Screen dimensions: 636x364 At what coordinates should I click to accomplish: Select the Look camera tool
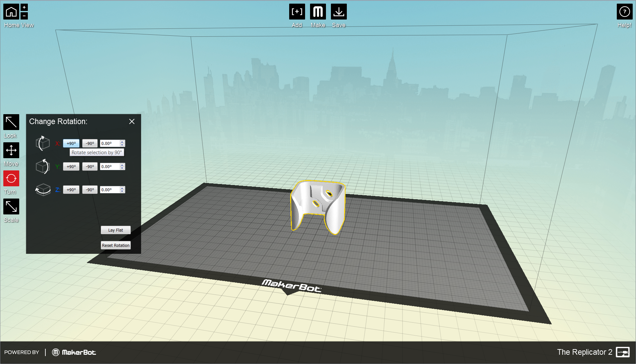[x=11, y=122]
